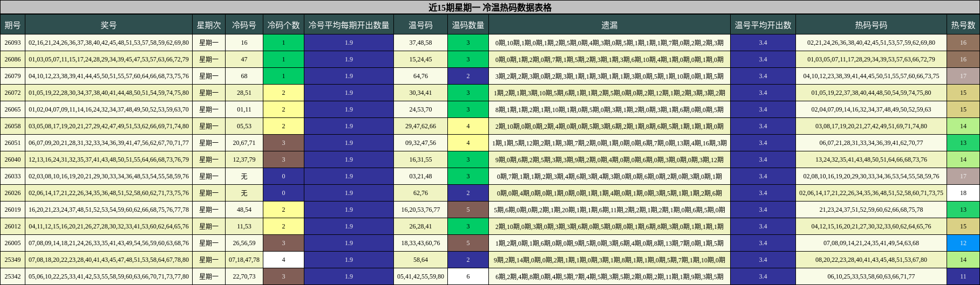
Task: Select period number 26093
Action: click(12, 43)
